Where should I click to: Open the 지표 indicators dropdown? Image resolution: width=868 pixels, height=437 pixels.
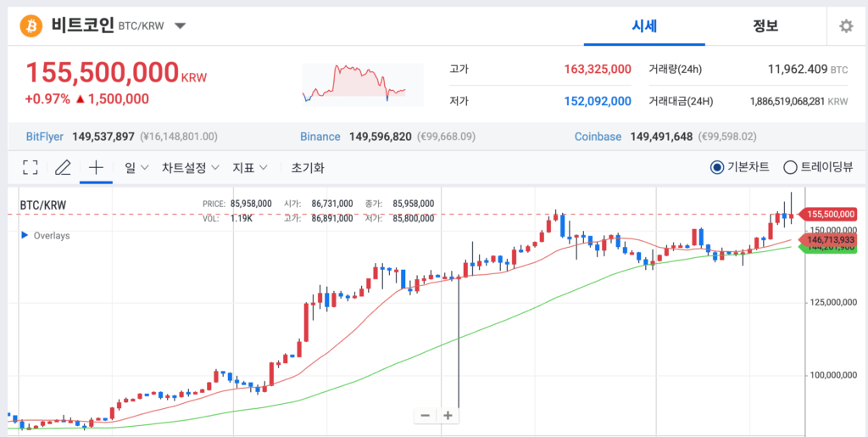pyautogui.click(x=250, y=167)
